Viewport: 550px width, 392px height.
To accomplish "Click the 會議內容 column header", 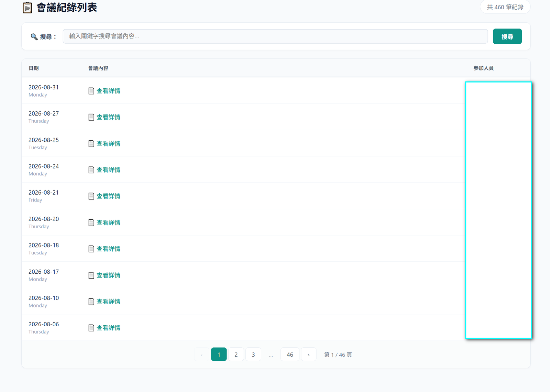I will (x=98, y=68).
